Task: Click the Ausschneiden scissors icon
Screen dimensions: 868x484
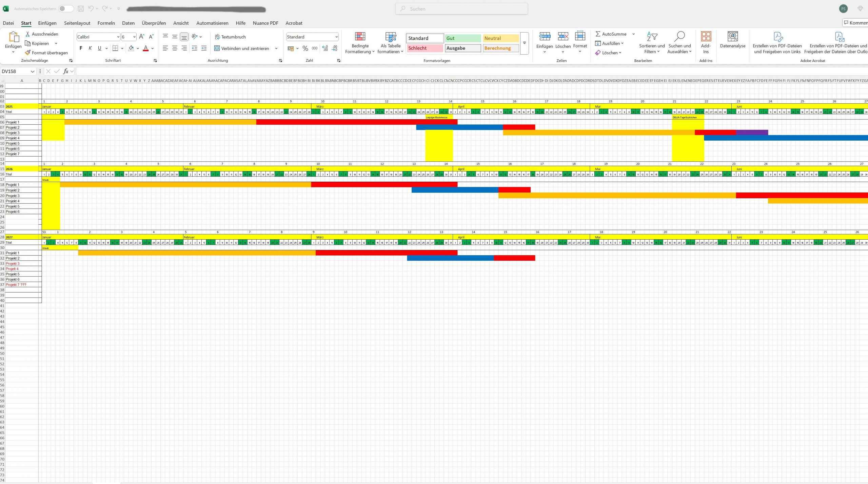Action: [28, 34]
